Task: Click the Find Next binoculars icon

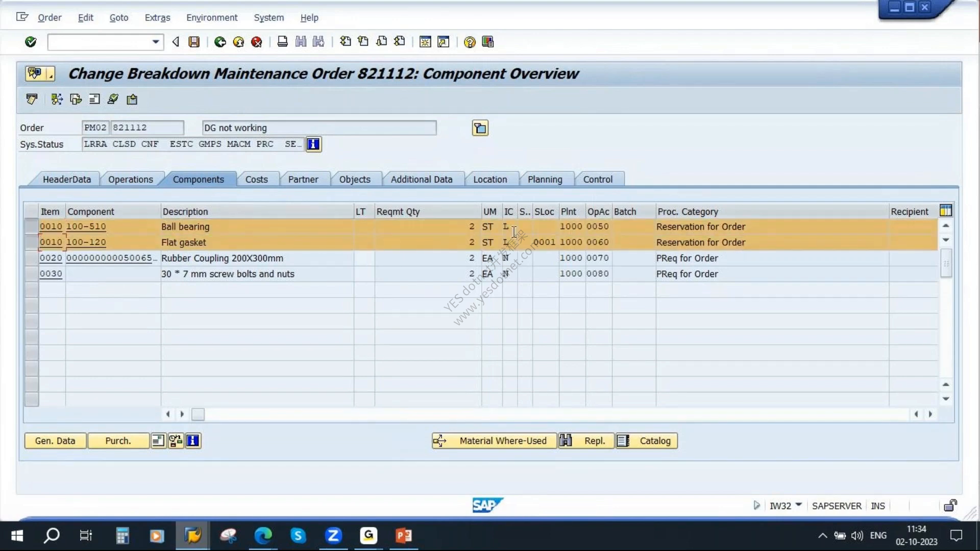Action: (318, 42)
